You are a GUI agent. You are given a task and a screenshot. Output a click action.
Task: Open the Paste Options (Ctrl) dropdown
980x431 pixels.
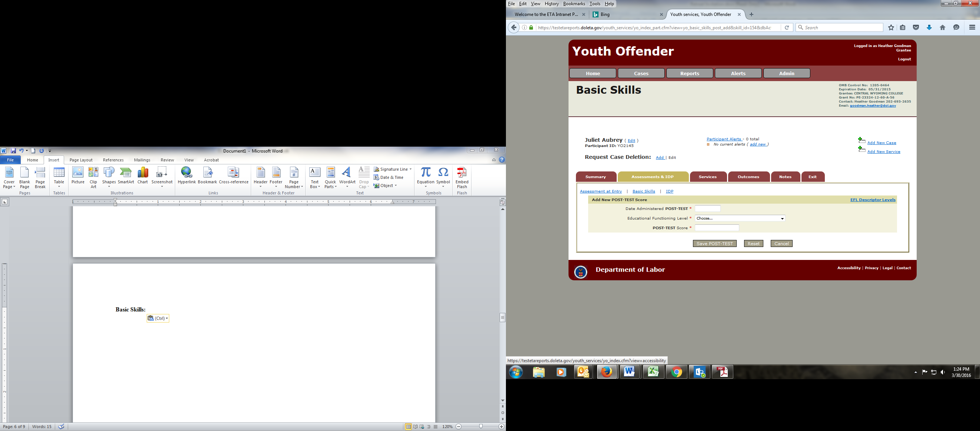coord(158,318)
